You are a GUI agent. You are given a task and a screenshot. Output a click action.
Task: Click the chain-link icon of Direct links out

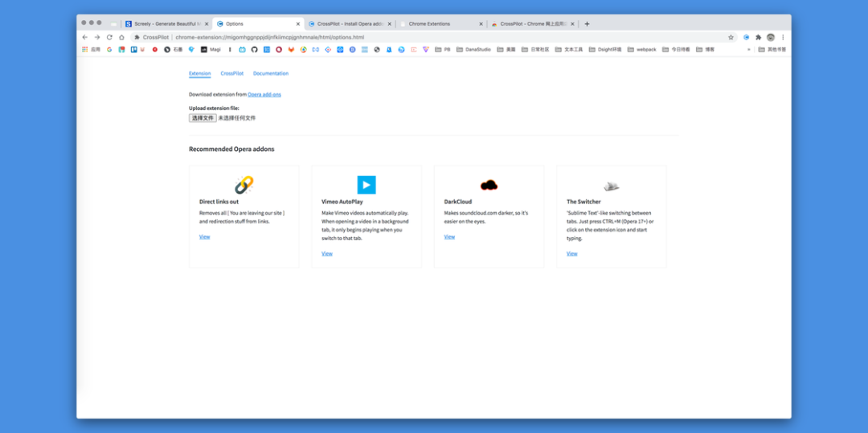point(244,185)
